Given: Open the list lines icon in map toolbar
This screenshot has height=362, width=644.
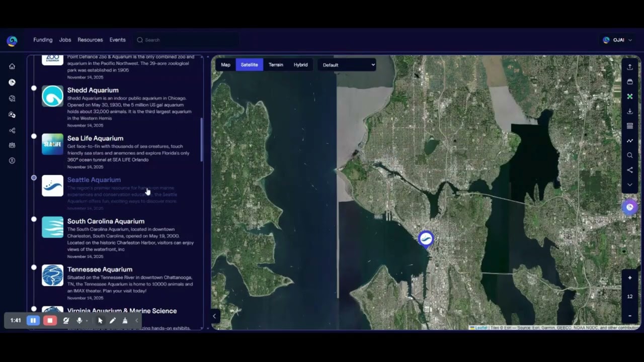Looking at the screenshot, I should tap(629, 126).
